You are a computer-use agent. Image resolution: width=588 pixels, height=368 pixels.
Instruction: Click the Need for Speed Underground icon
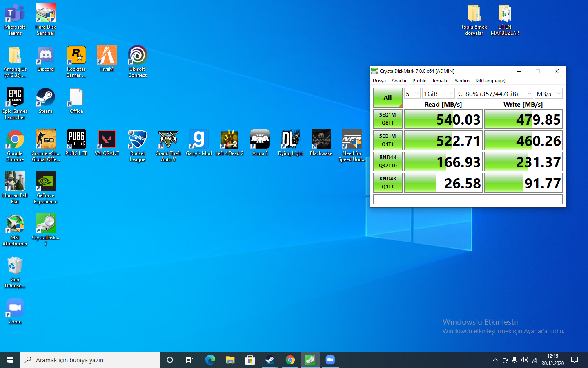point(352,146)
